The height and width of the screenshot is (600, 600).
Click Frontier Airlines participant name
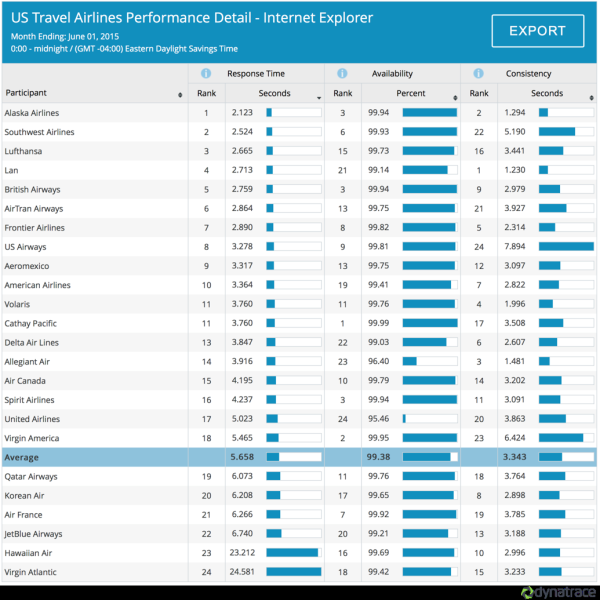click(x=34, y=228)
